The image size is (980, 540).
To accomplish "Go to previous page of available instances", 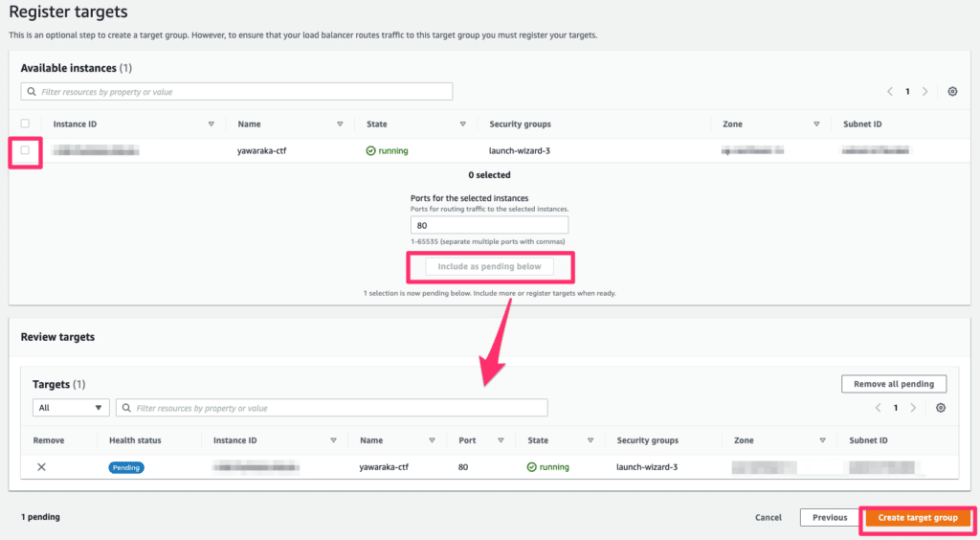I will coord(889,91).
